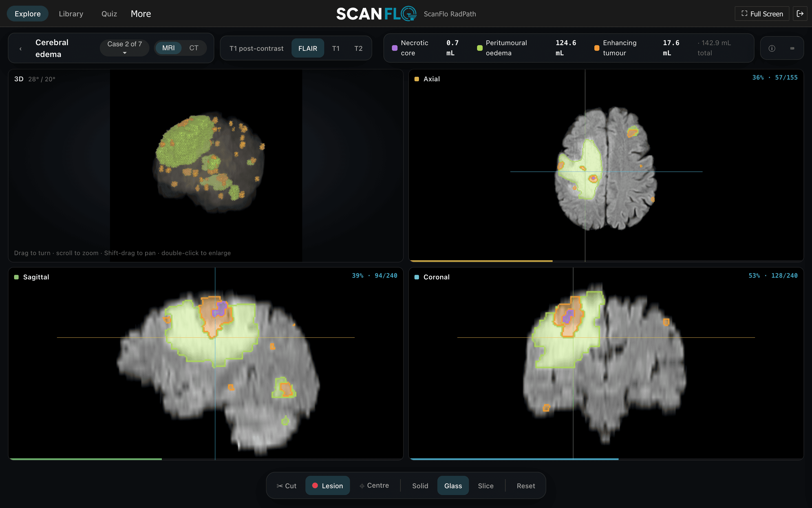Click the Full Screen button
Viewport: 812px width, 508px height.
[x=762, y=14]
